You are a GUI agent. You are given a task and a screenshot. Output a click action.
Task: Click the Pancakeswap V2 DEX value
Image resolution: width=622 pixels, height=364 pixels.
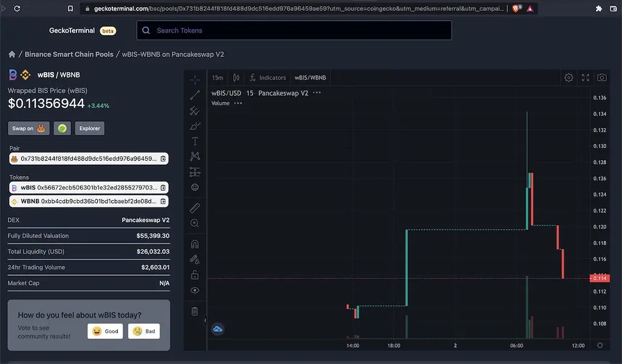[146, 220]
